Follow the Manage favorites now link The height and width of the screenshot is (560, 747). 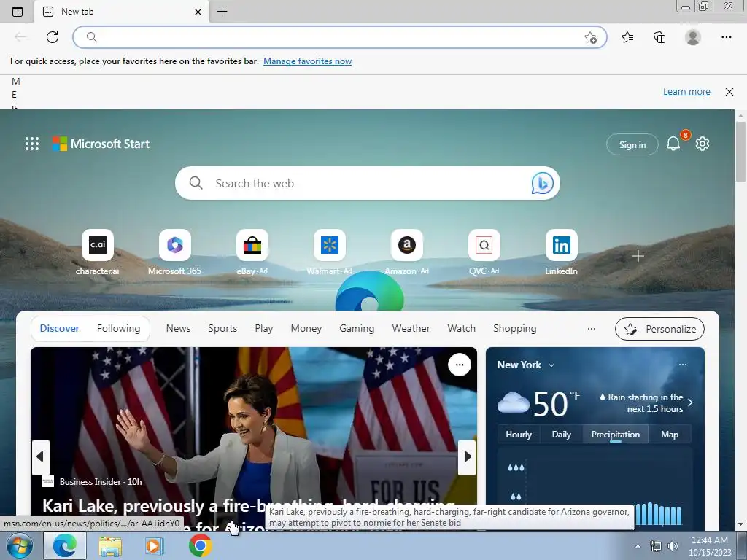click(x=307, y=61)
